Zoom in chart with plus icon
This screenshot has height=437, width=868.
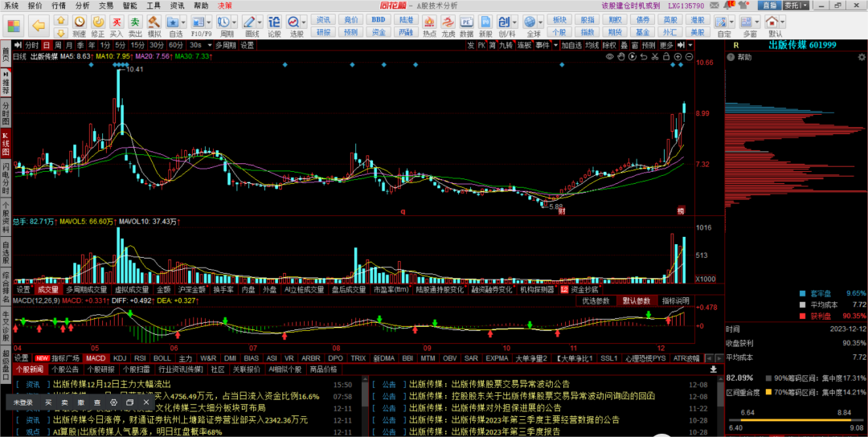[x=678, y=56]
